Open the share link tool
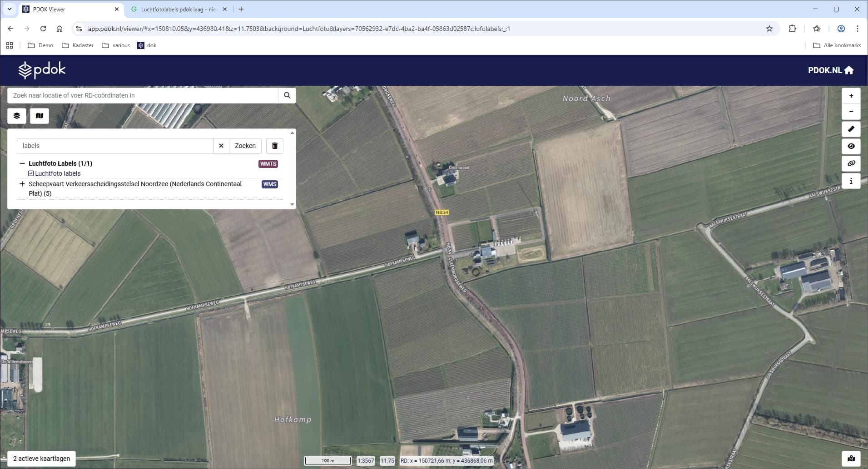The height and width of the screenshot is (469, 868). pyautogui.click(x=851, y=163)
